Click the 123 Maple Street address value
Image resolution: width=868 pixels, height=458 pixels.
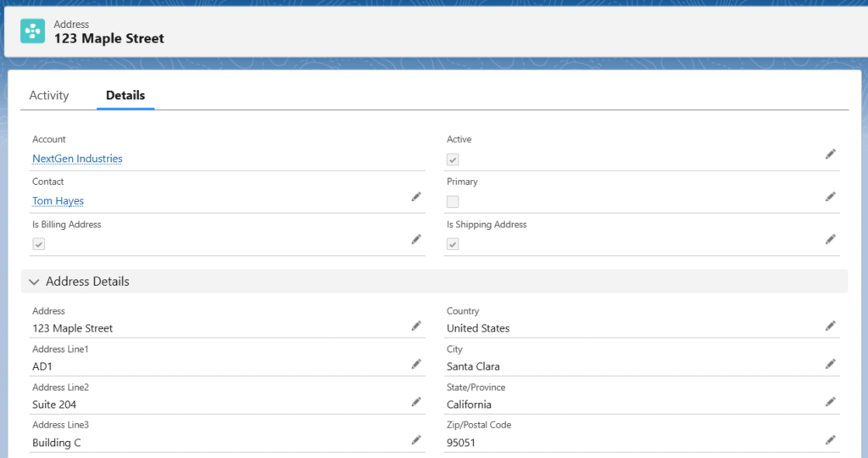tap(72, 328)
